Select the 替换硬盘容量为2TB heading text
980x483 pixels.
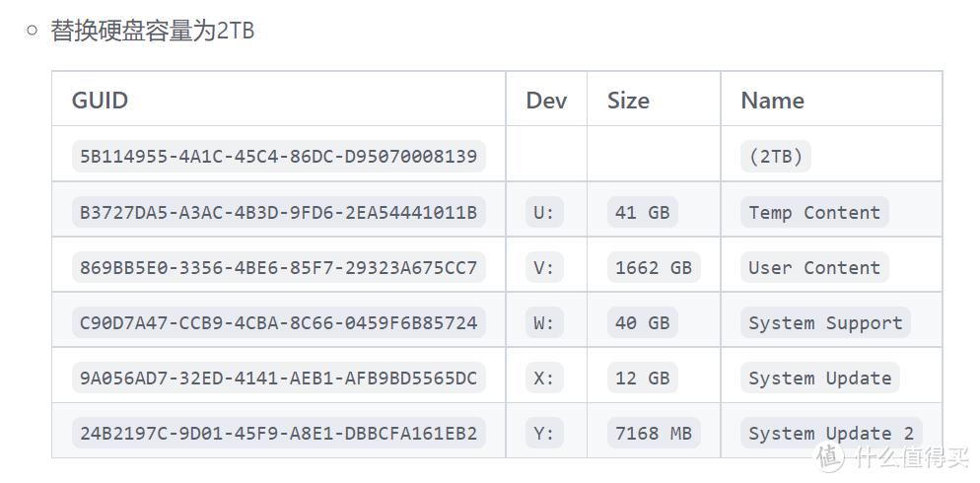point(153,31)
